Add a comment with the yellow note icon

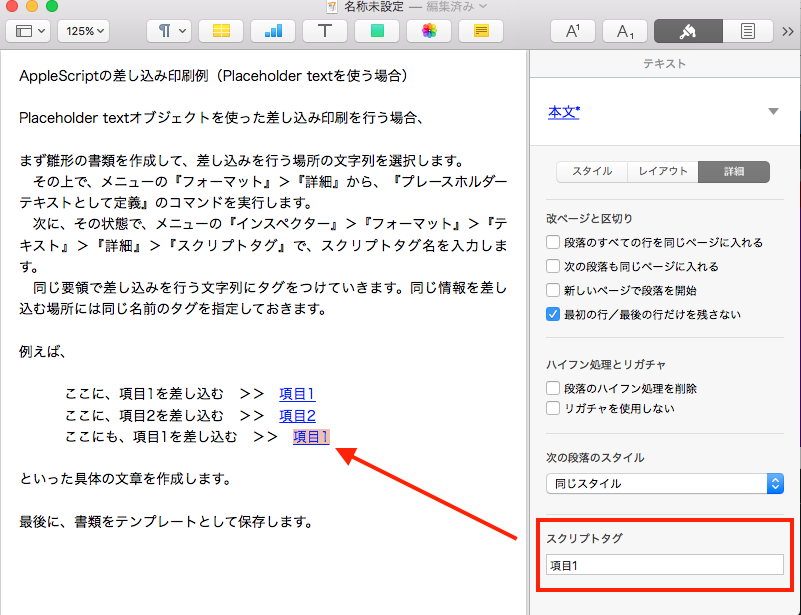tap(481, 31)
